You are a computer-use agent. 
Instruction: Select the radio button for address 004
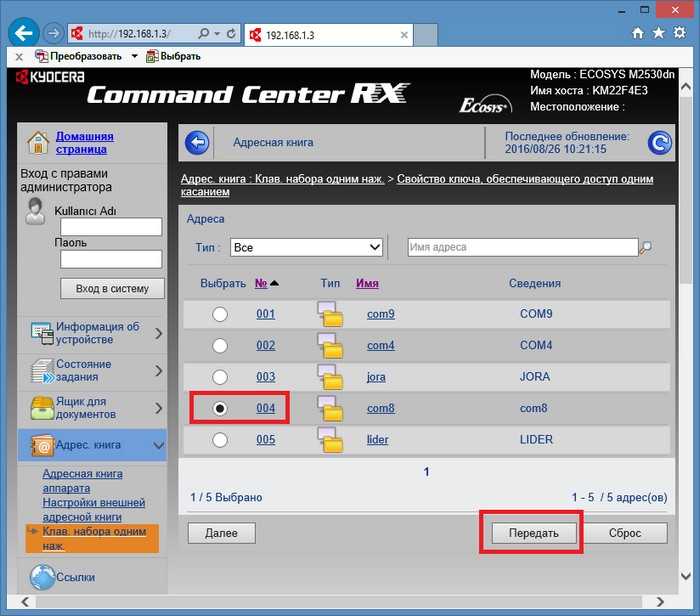point(220,408)
